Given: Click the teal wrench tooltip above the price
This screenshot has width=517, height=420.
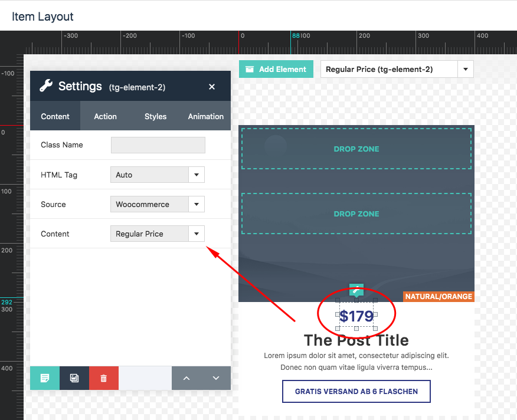Looking at the screenshot, I should [x=356, y=289].
